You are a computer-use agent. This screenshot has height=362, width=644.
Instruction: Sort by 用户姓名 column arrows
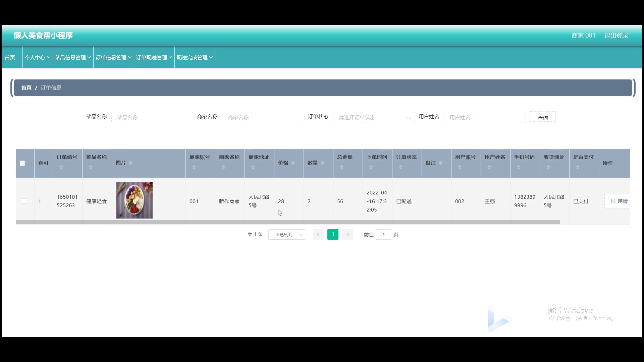[489, 167]
